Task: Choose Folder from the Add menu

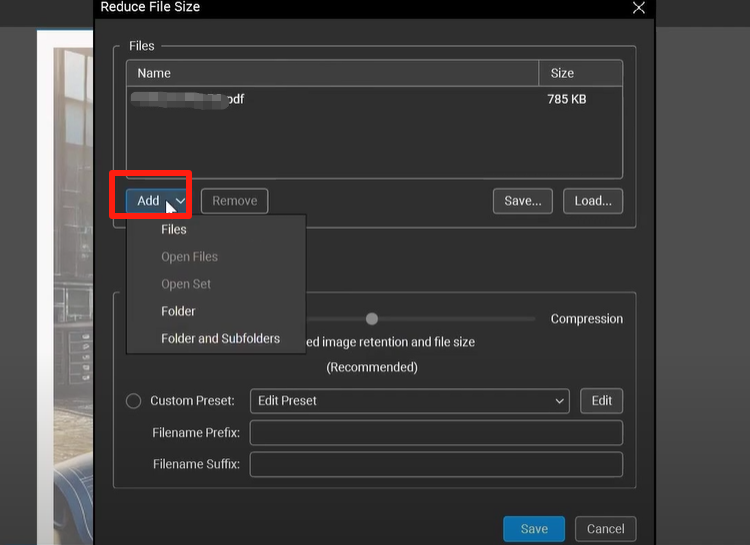Action: 178,311
